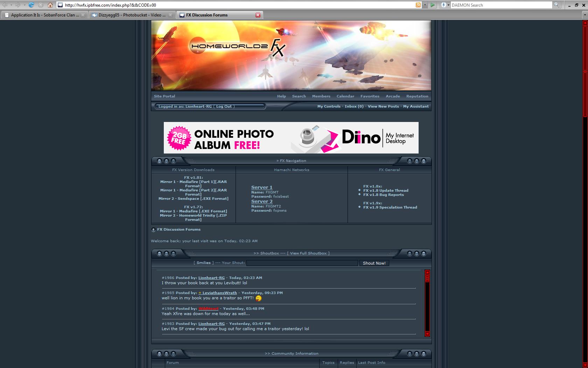
Task: Open the back history dropdown arrow
Action: coord(11,5)
